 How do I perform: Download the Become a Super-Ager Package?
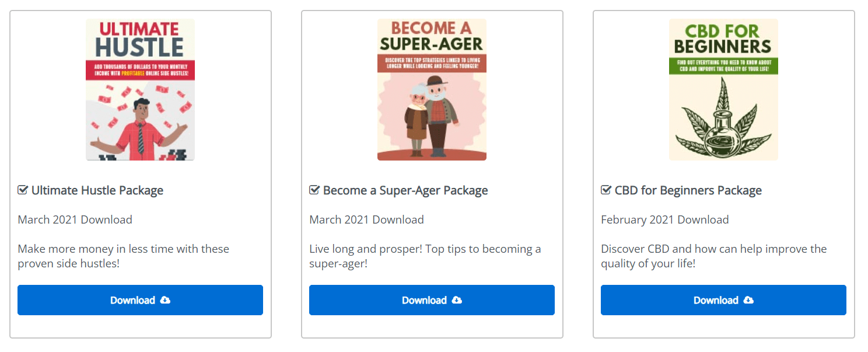(432, 300)
